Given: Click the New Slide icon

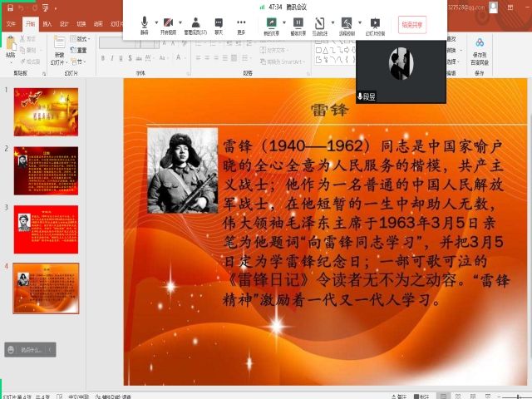Looking at the screenshot, I should pos(60,42).
